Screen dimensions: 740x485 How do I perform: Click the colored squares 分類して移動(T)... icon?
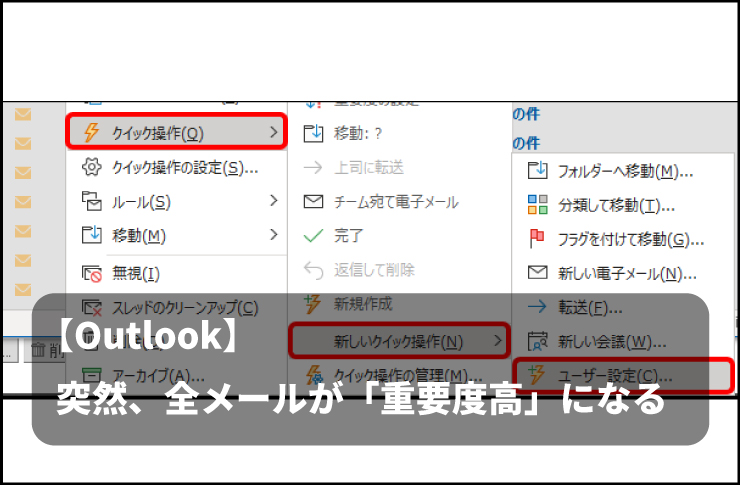[x=538, y=204]
